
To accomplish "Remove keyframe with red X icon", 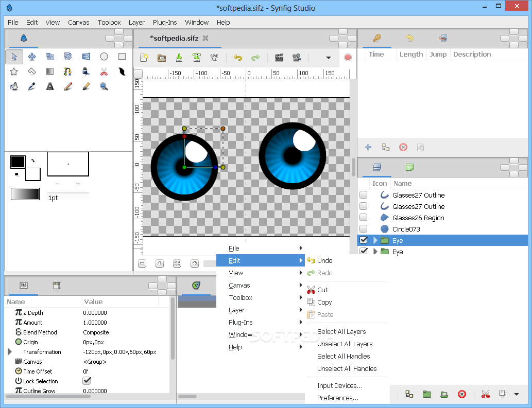I will [403, 147].
